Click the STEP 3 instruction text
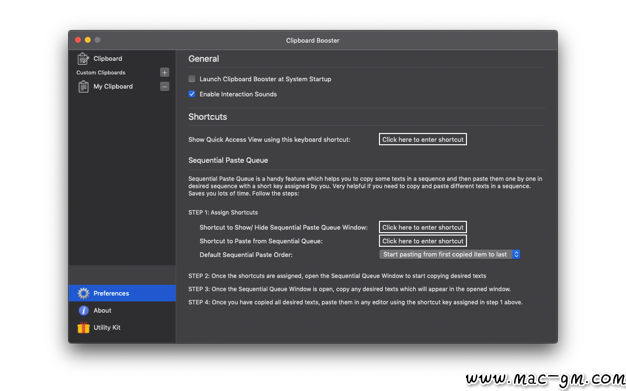 [x=349, y=289]
